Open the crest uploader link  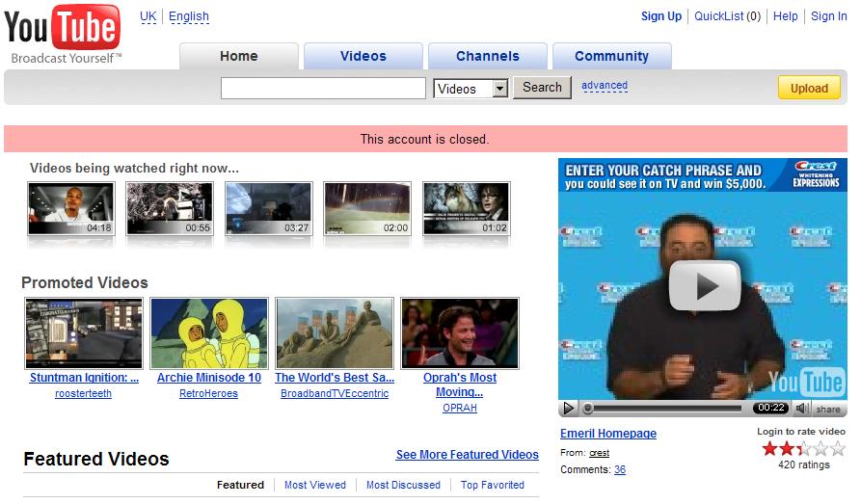coord(599,453)
